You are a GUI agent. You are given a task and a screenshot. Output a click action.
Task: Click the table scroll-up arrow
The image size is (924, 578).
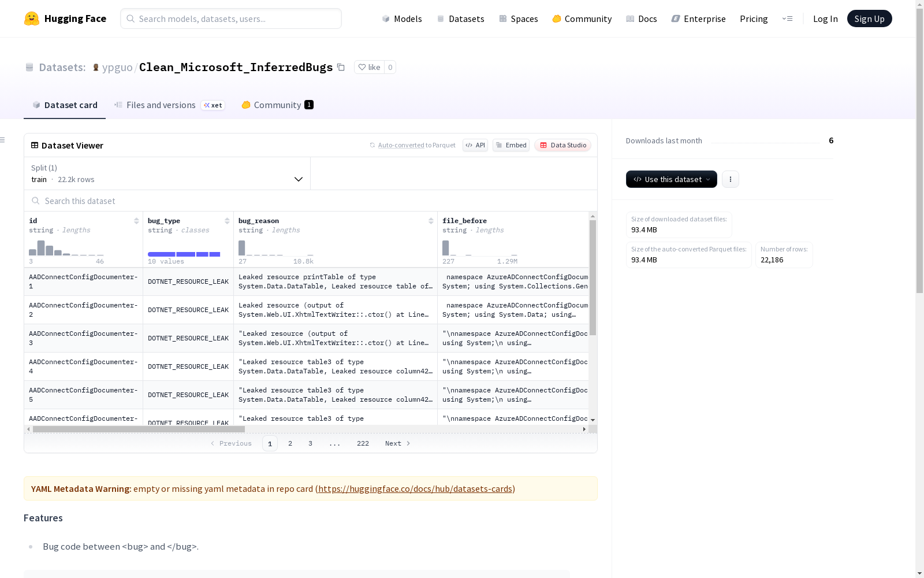(593, 216)
